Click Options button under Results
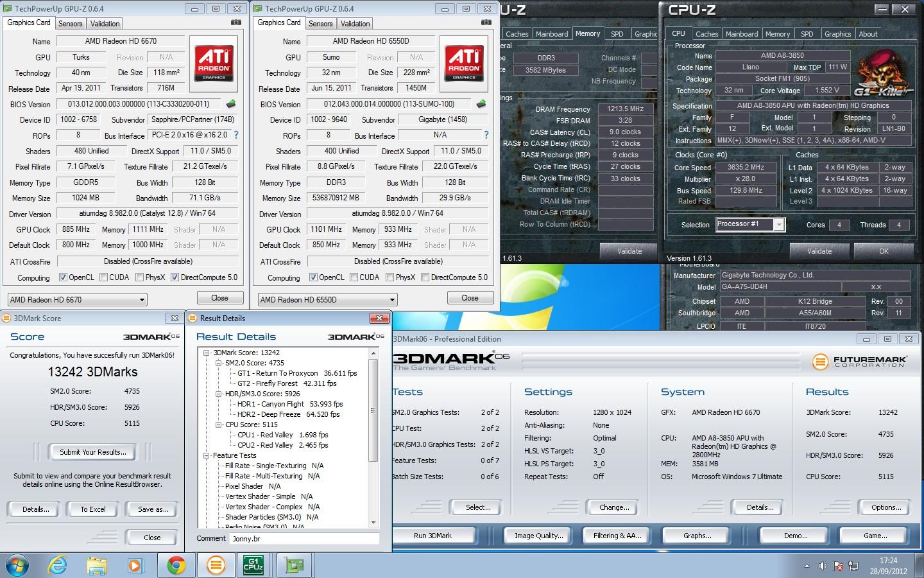 click(886, 507)
